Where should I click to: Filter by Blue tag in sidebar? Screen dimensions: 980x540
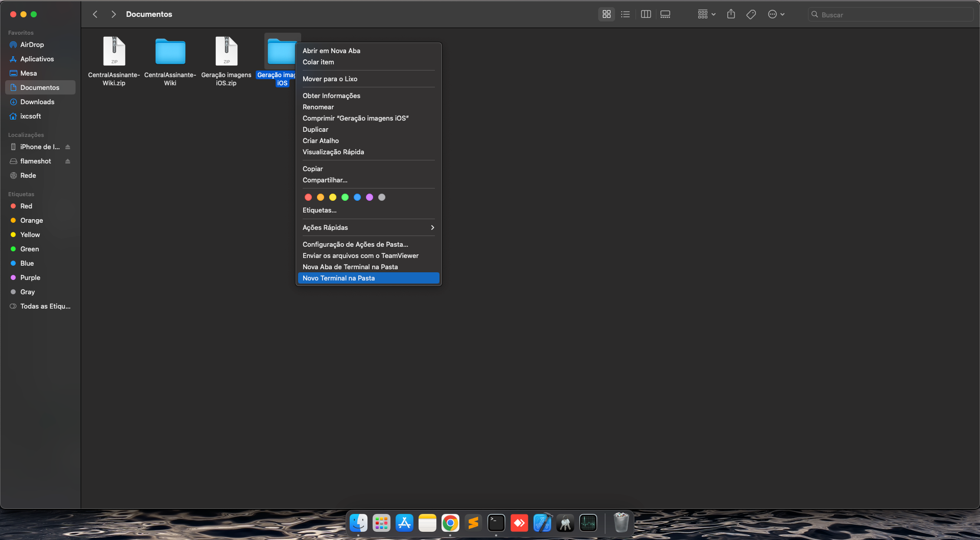(x=40, y=264)
